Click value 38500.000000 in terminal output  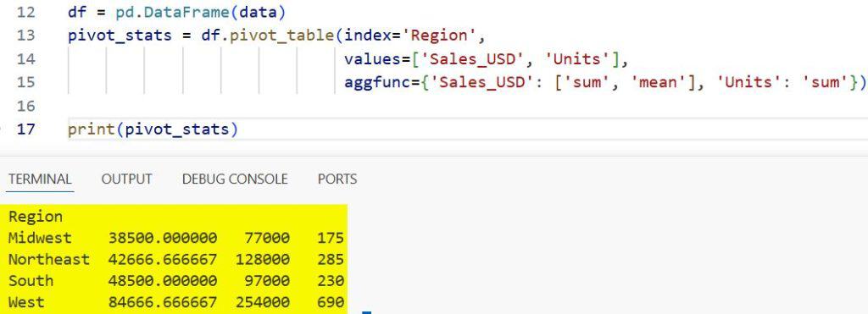click(163, 239)
